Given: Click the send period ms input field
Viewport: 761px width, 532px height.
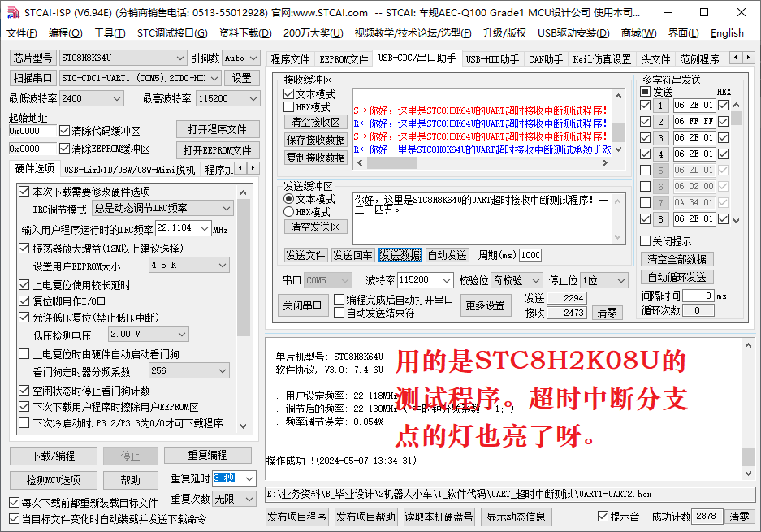Looking at the screenshot, I should pos(530,255).
